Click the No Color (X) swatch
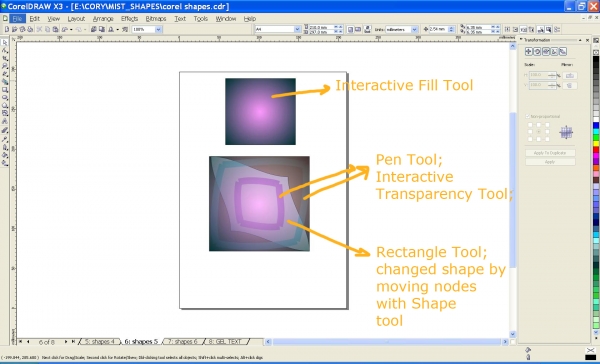The image size is (600, 364). pyautogui.click(x=591, y=350)
